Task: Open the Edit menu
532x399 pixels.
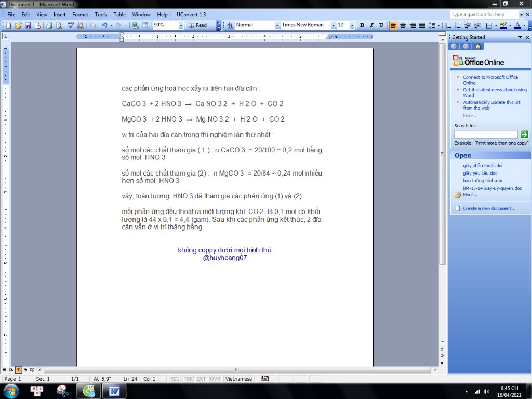Action: click(x=25, y=15)
